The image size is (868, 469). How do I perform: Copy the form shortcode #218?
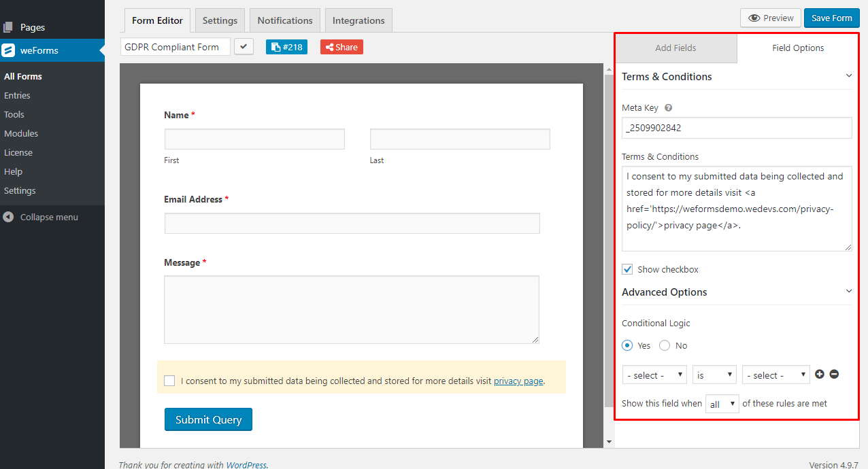click(286, 47)
